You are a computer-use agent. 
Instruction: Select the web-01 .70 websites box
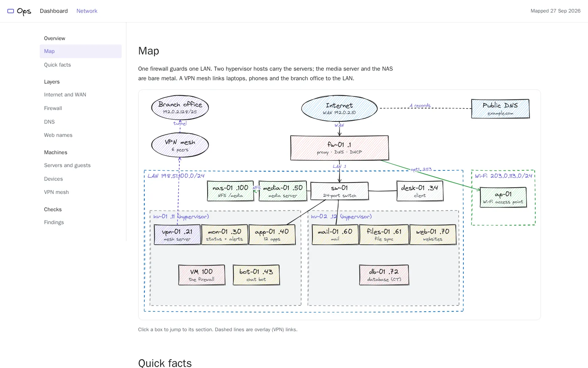(x=433, y=235)
